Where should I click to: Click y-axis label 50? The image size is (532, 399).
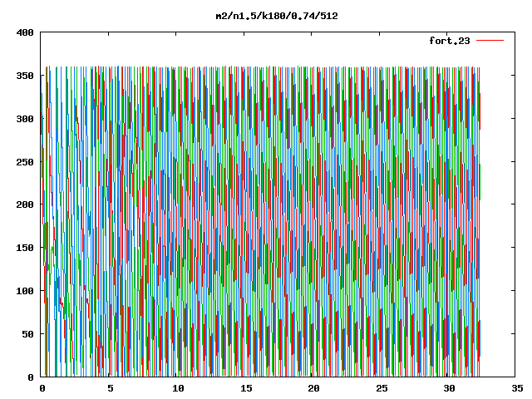tap(28, 334)
